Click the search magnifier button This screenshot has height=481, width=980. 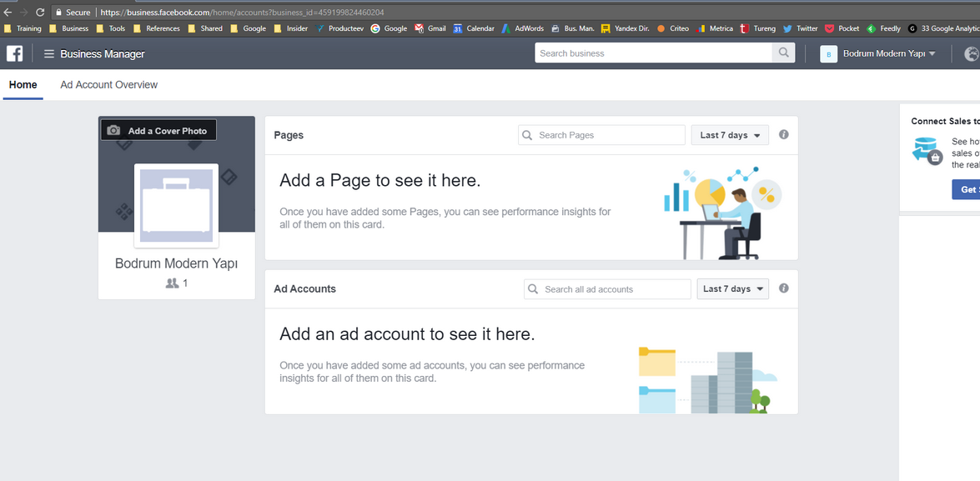click(783, 53)
